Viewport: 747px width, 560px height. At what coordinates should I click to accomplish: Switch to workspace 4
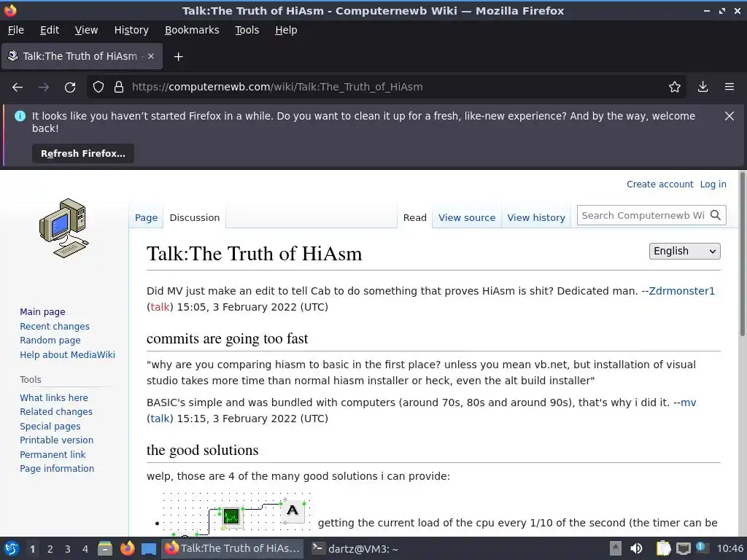[x=85, y=549]
